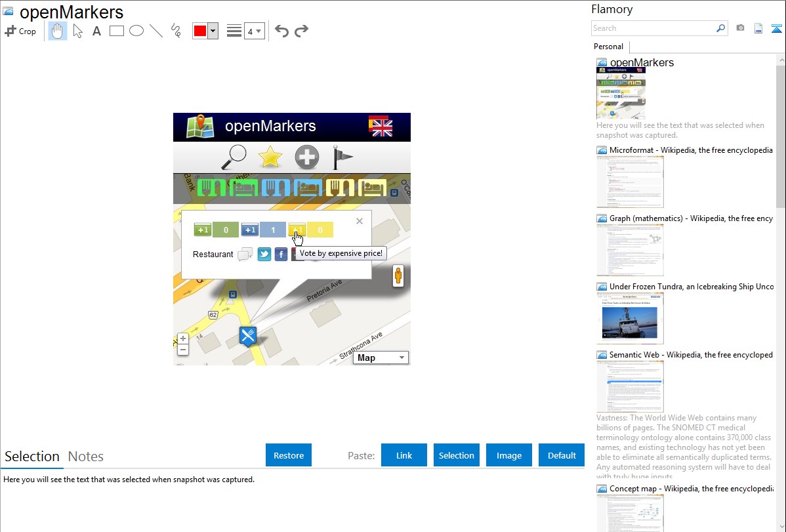
Task: Open the Personal tab
Action: pos(609,47)
